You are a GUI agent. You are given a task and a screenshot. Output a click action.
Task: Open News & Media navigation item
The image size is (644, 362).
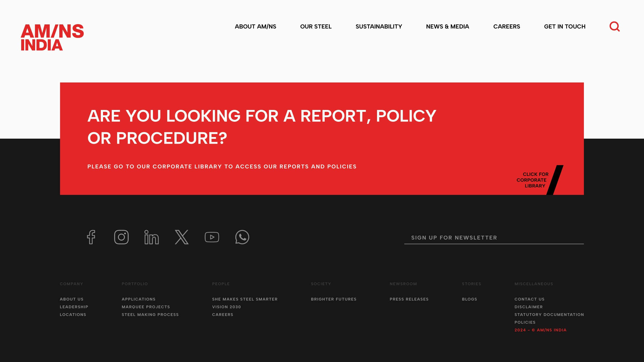[447, 27]
